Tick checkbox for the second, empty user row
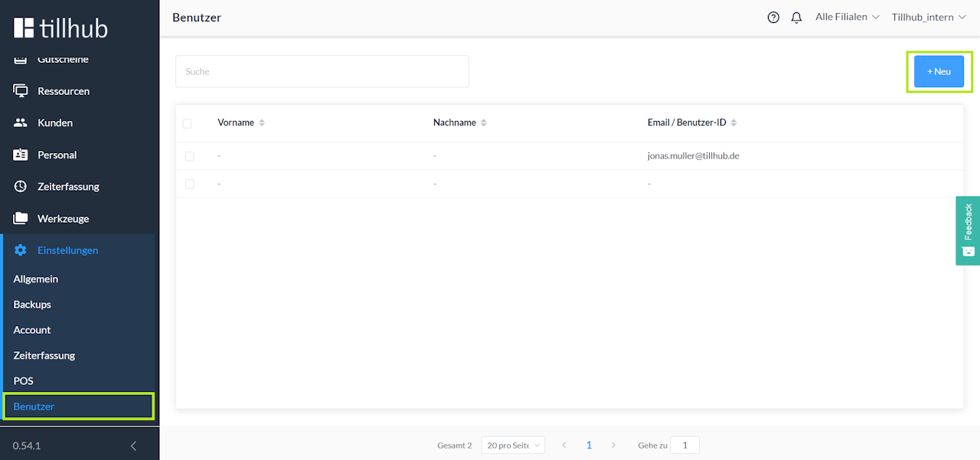The height and width of the screenshot is (460, 980). click(189, 184)
